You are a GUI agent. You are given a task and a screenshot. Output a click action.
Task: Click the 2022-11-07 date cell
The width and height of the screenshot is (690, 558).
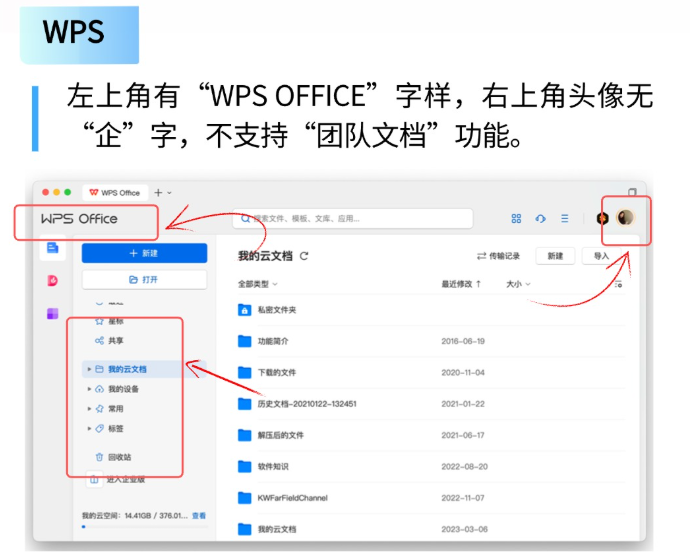(x=463, y=498)
